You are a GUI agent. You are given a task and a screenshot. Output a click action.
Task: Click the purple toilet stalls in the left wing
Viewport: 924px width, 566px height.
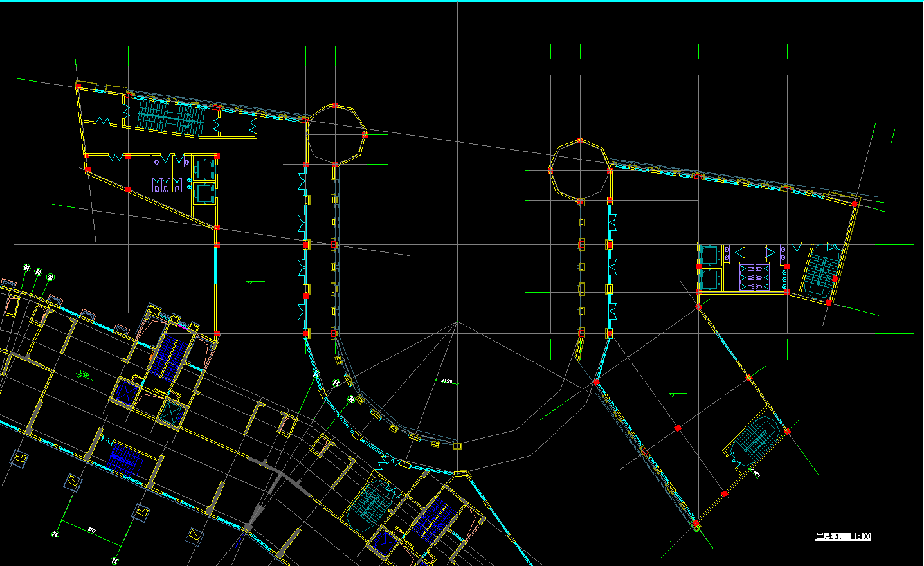[166, 185]
